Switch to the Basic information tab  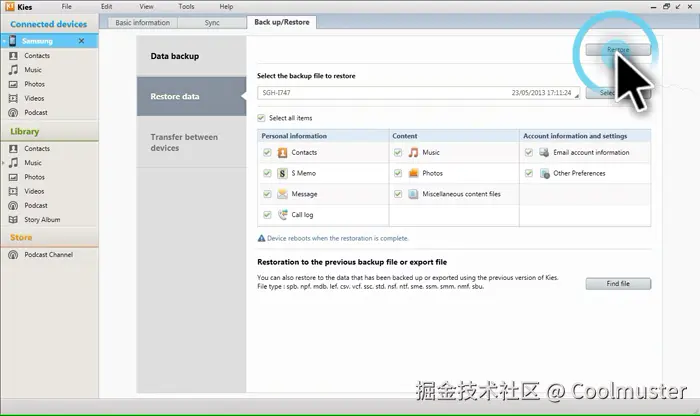click(x=142, y=23)
